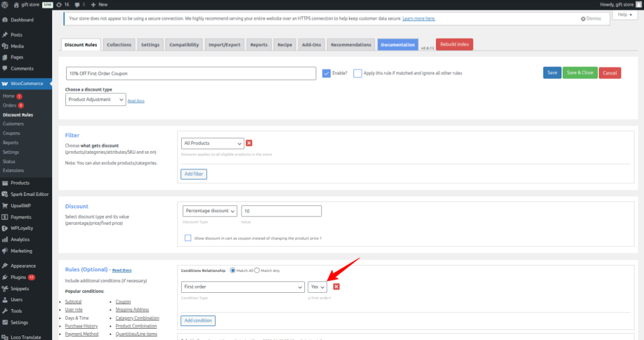Open Snippets scissors icon

pos(5,288)
